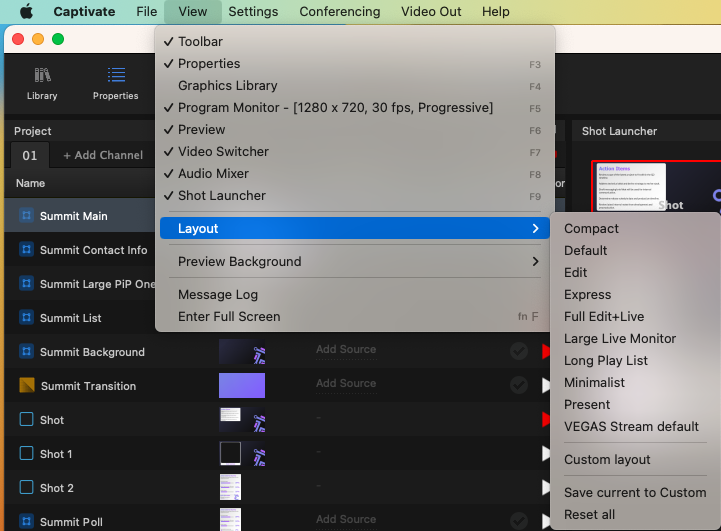
Task: Toggle Audio Mixer in the View menu
Action: click(355, 174)
